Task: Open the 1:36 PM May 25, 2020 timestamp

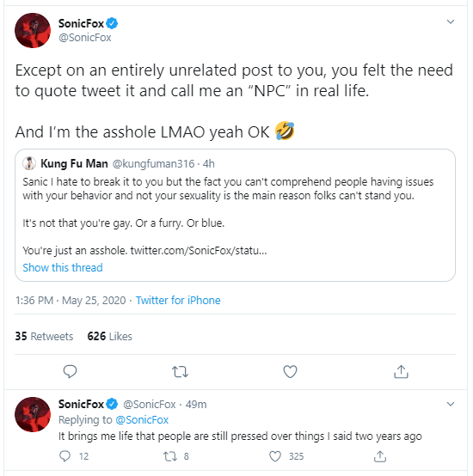Action: [71, 300]
